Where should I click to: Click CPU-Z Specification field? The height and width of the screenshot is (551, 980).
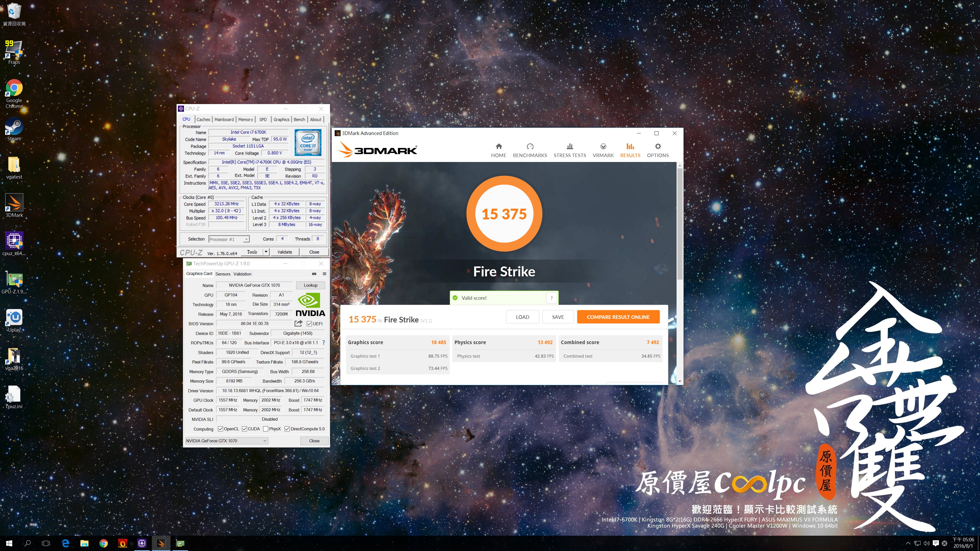(x=266, y=162)
